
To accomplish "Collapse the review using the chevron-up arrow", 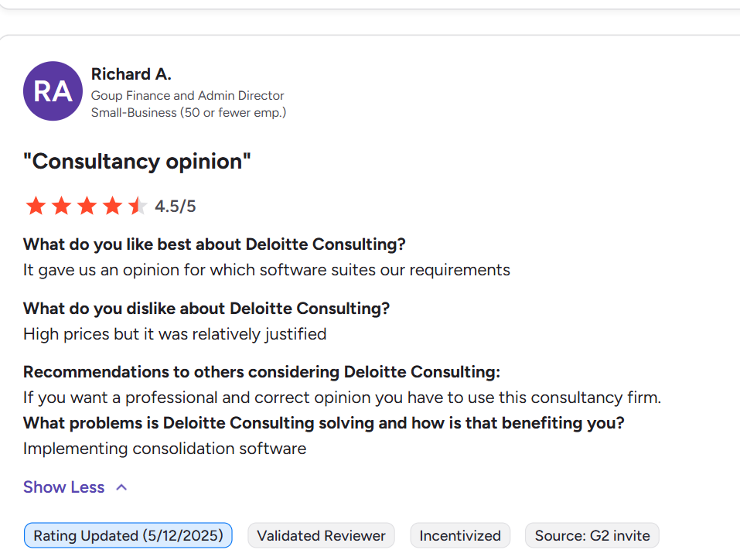I will [x=121, y=487].
